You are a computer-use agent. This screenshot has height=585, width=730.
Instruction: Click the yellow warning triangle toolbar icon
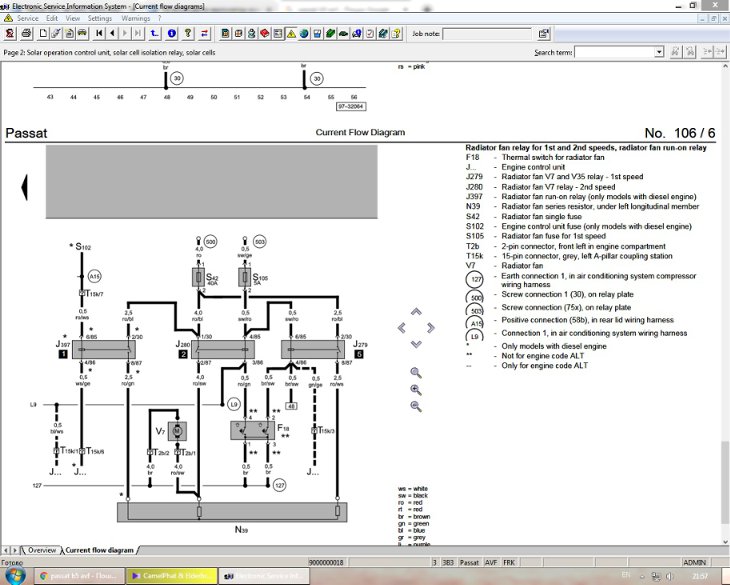291,34
